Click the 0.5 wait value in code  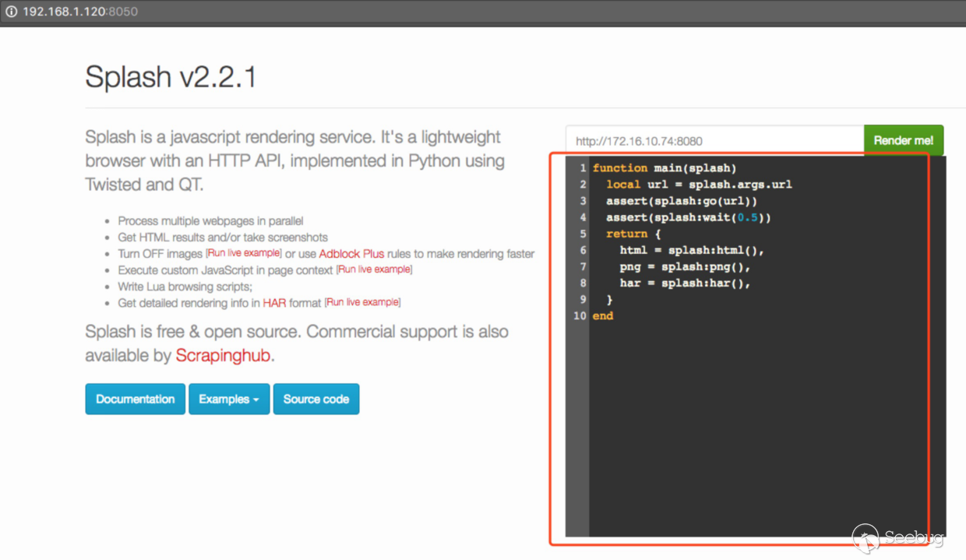(x=748, y=217)
